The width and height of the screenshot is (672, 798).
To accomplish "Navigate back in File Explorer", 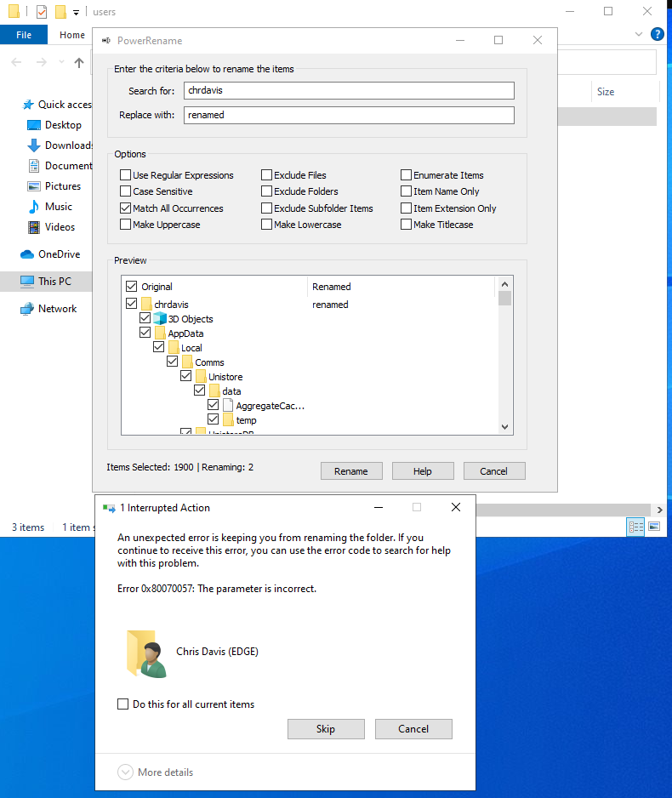I will [16, 63].
